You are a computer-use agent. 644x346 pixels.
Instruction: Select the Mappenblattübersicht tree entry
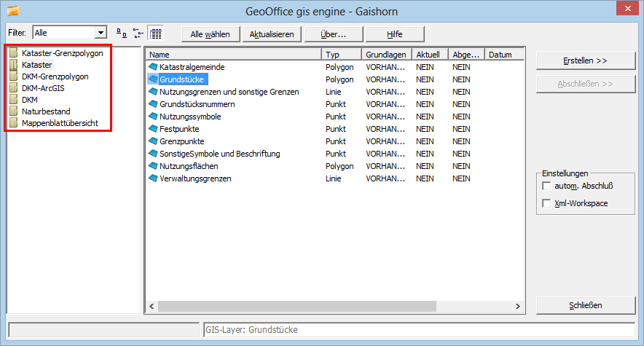[60, 122]
